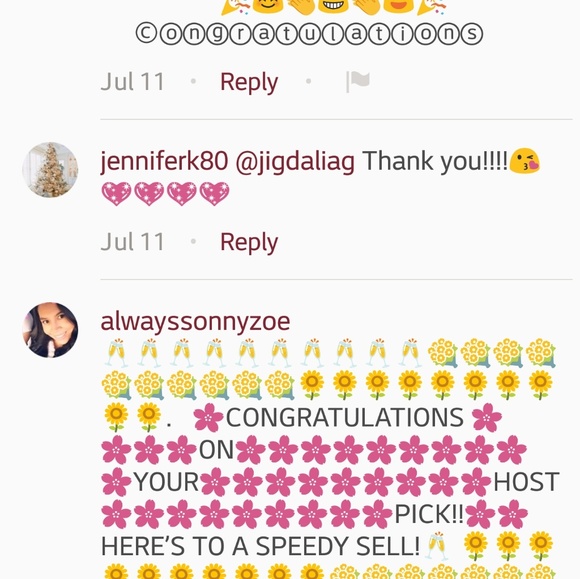
Task: Visit jenniferk80's profile via username
Action: click(x=164, y=162)
